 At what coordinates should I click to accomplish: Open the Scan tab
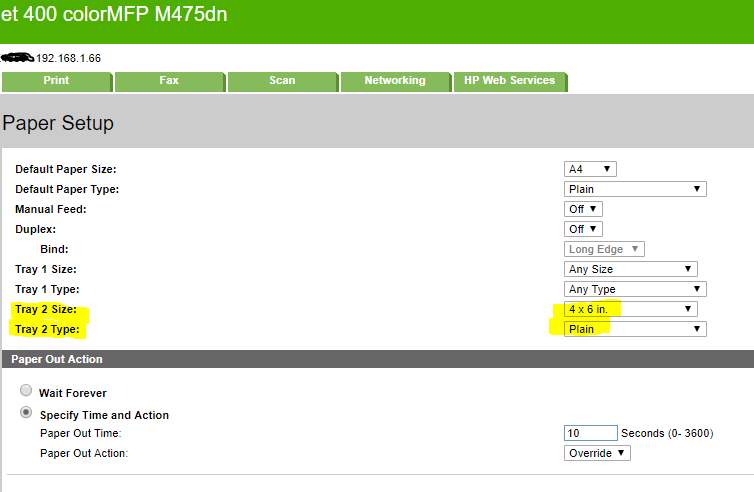pyautogui.click(x=282, y=81)
